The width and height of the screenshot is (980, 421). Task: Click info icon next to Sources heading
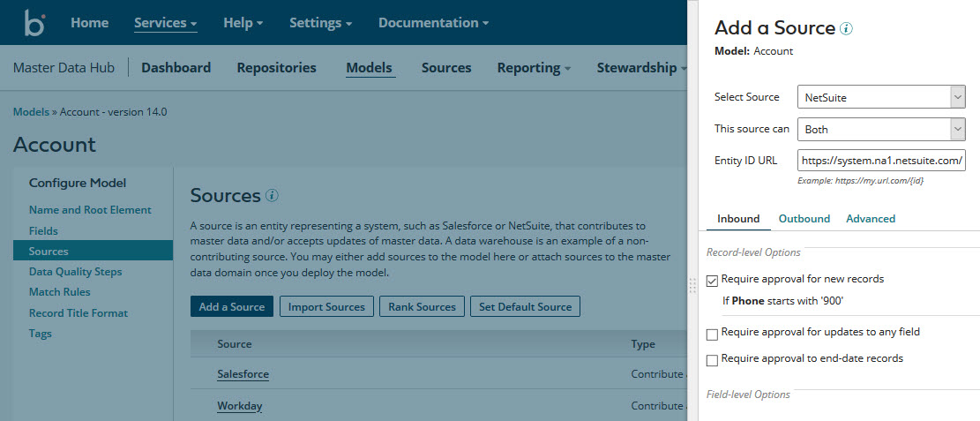click(272, 196)
